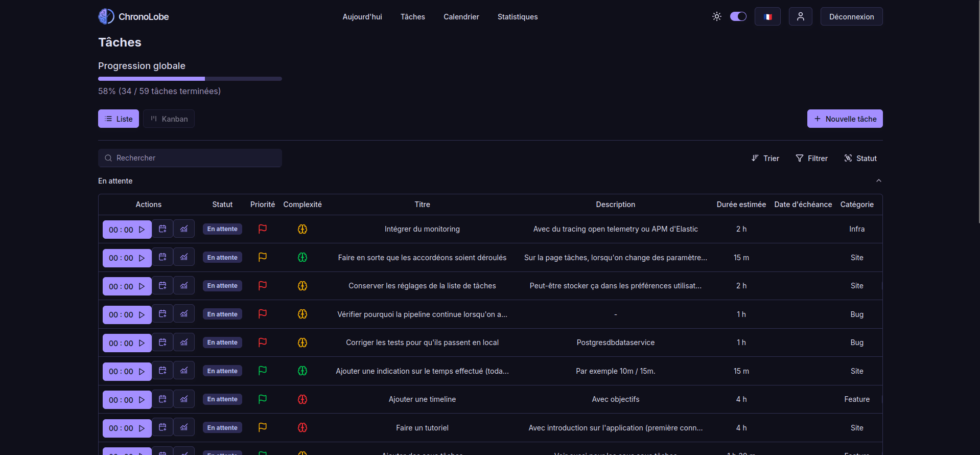Image resolution: width=980 pixels, height=455 pixels.
Task: Click the Déconnexion button
Action: [x=851, y=16]
